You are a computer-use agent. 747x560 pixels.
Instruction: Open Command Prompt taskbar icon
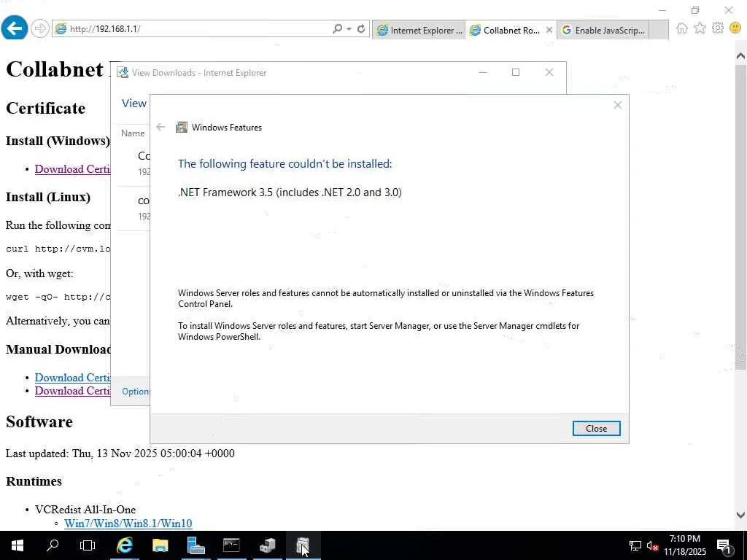(x=231, y=545)
